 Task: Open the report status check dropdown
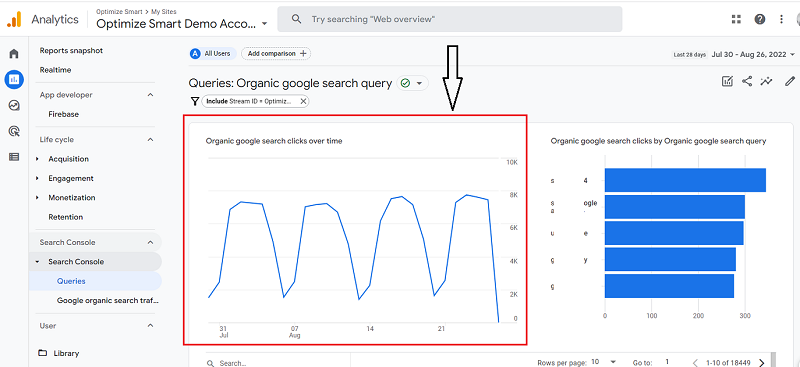[412, 83]
